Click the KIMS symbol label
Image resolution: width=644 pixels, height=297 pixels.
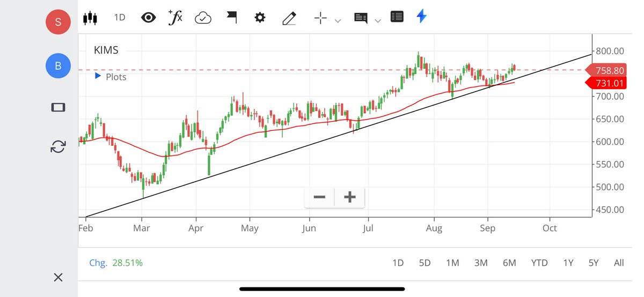pos(106,50)
